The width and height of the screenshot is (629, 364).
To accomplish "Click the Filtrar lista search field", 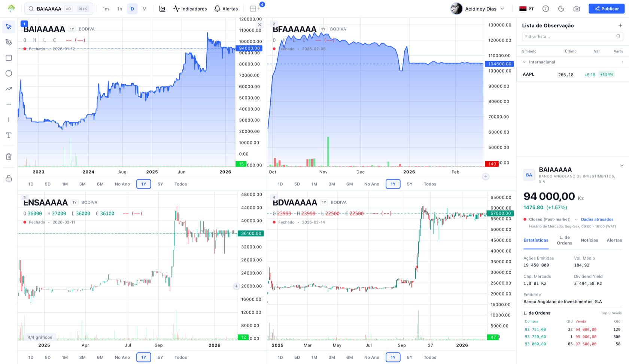I will [572, 36].
